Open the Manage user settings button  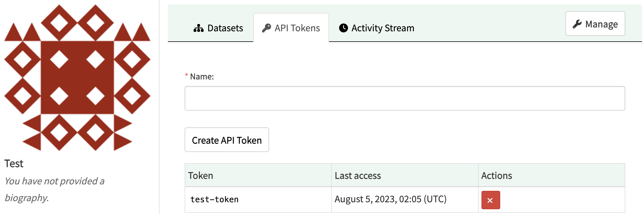click(595, 24)
